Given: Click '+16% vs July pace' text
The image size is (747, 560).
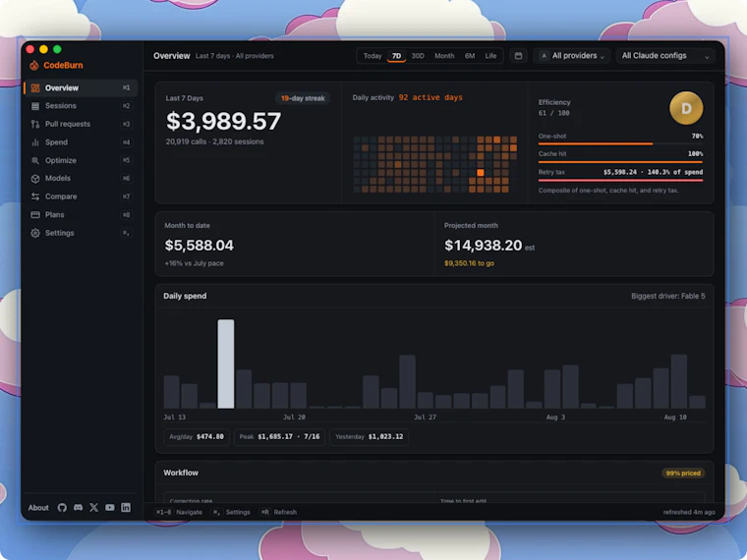Looking at the screenshot, I should pos(194,263).
